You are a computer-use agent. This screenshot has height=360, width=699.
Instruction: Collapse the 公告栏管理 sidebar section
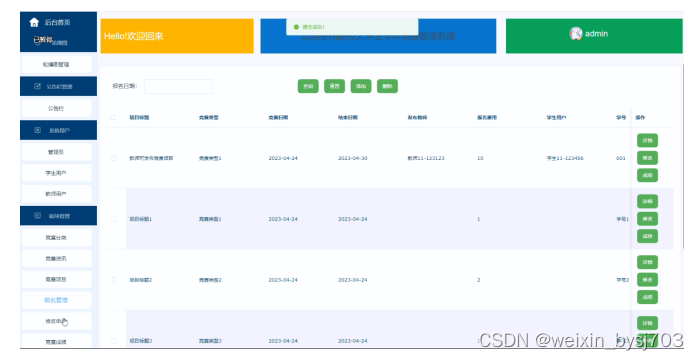coord(58,86)
